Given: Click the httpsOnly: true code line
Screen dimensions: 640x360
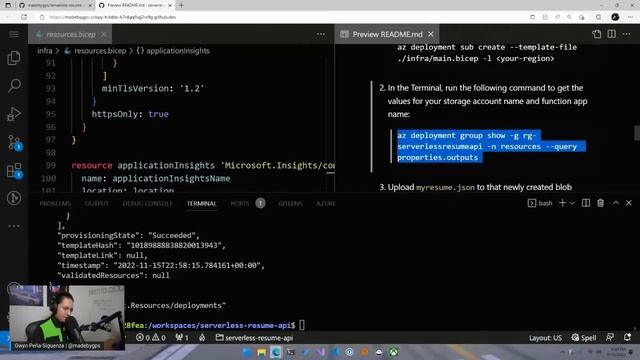Looking at the screenshot, I should (130, 114).
